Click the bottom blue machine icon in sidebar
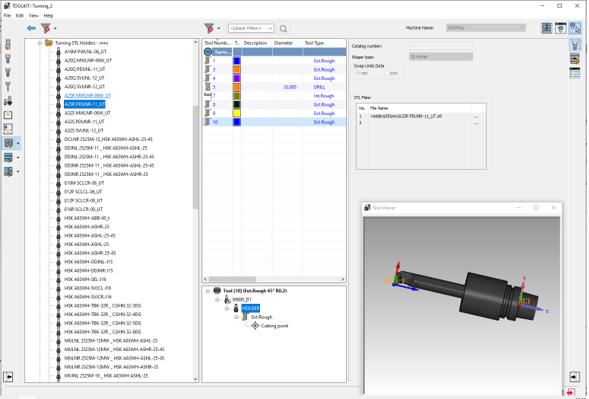This screenshot has height=399, width=589. (8, 172)
